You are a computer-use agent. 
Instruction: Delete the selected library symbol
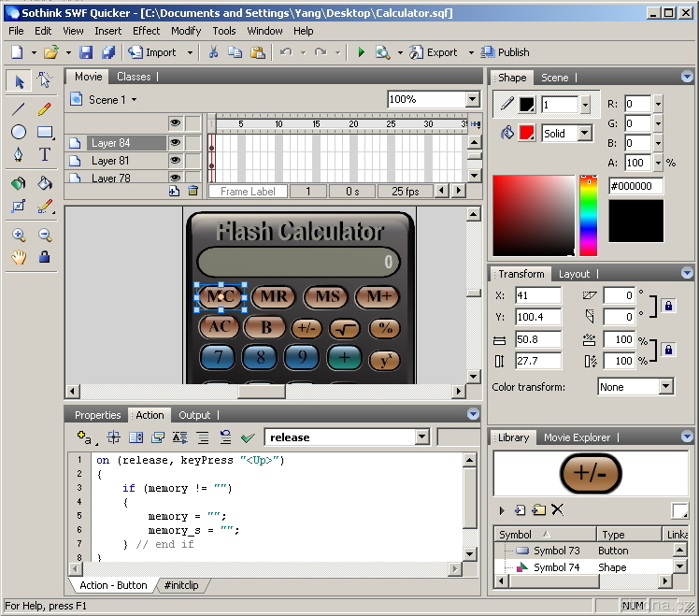coord(558,510)
